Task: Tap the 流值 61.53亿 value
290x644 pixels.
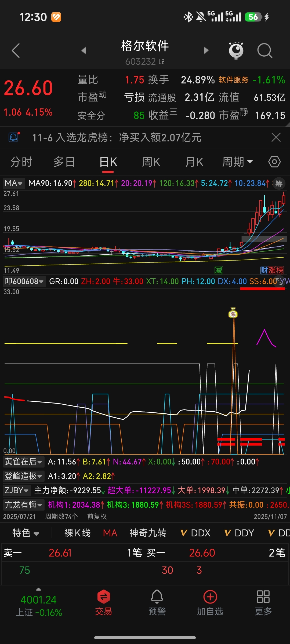Action: point(270,97)
